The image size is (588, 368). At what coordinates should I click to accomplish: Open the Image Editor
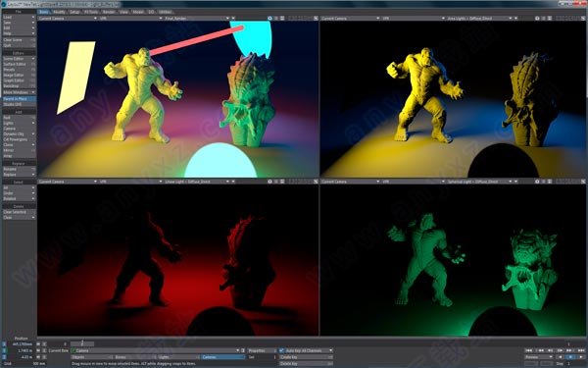pos(20,76)
